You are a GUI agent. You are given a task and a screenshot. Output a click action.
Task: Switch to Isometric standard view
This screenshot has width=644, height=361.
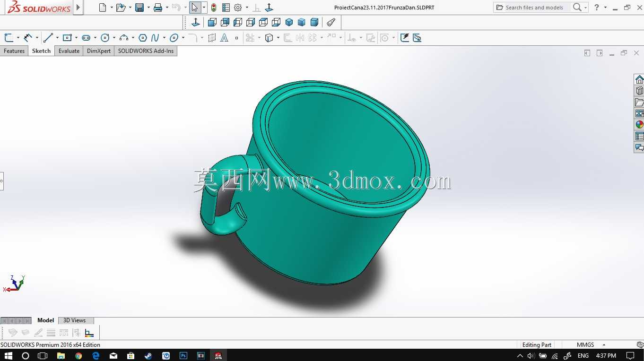[x=289, y=22]
